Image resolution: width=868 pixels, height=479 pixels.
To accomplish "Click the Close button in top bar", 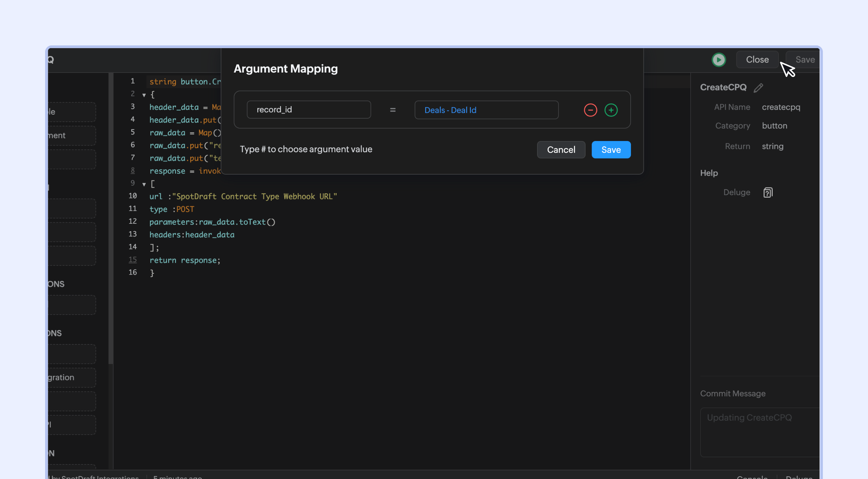I will coord(757,60).
